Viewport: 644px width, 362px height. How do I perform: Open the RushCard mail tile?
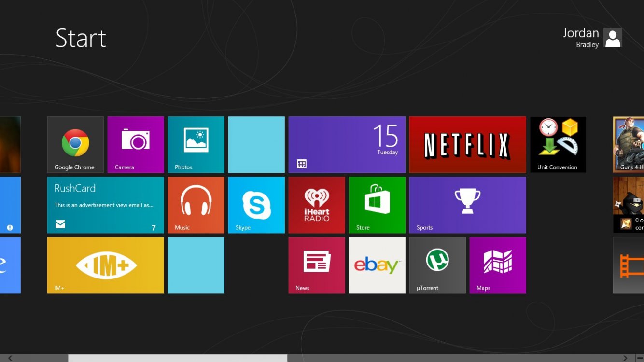(x=105, y=205)
